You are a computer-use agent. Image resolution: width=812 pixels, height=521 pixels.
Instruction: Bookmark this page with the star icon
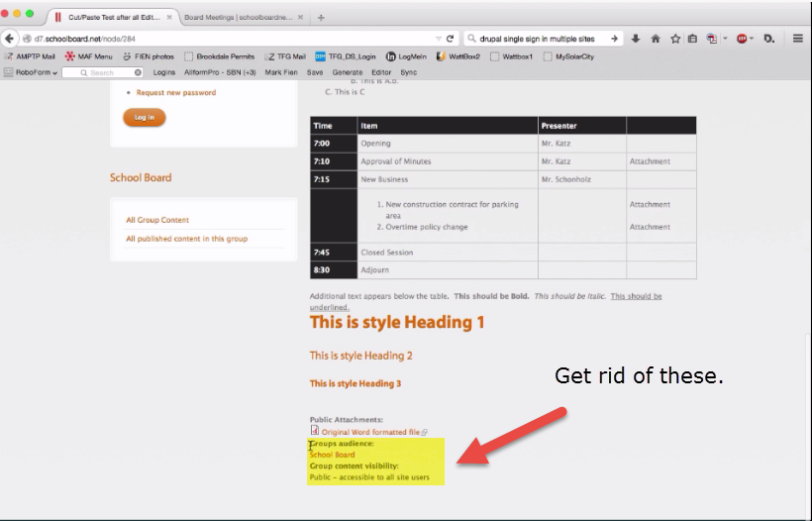674,39
